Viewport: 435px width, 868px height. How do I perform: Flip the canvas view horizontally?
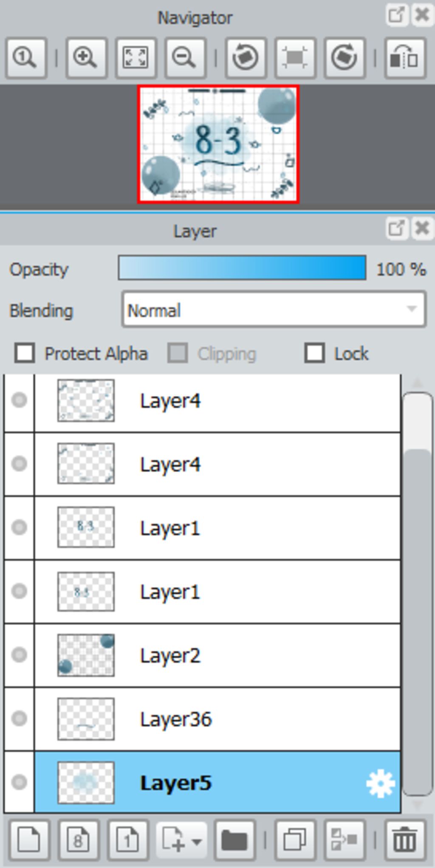[x=404, y=58]
